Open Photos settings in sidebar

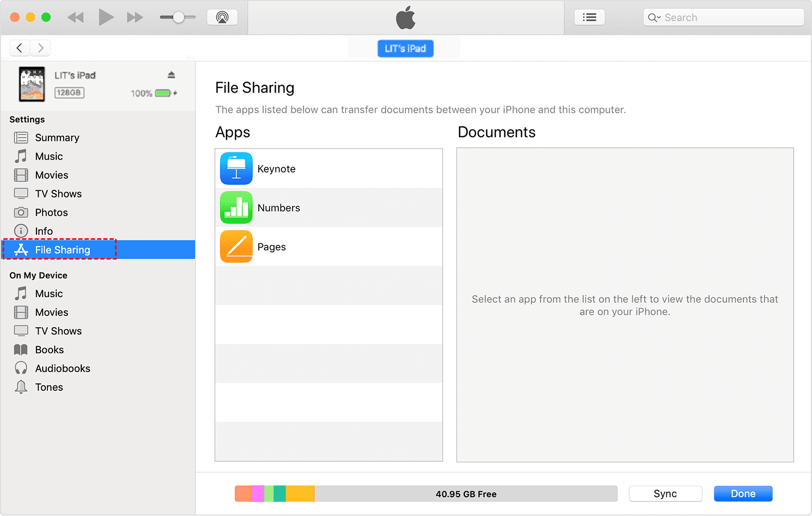pyautogui.click(x=51, y=213)
